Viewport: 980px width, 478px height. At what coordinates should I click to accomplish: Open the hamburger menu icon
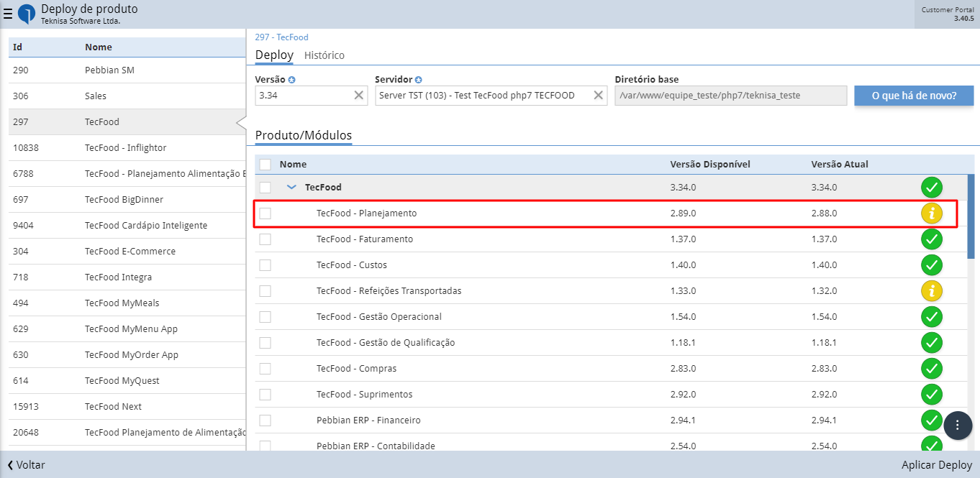tap(8, 14)
